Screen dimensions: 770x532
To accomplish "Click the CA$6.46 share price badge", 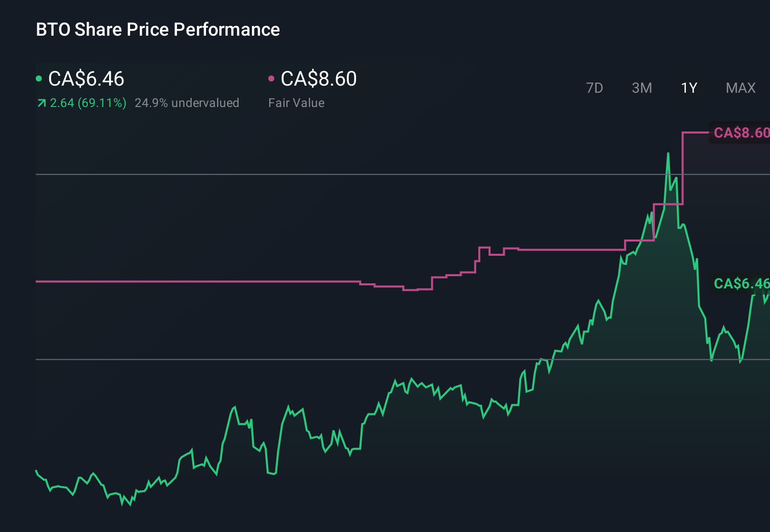I will click(740, 283).
